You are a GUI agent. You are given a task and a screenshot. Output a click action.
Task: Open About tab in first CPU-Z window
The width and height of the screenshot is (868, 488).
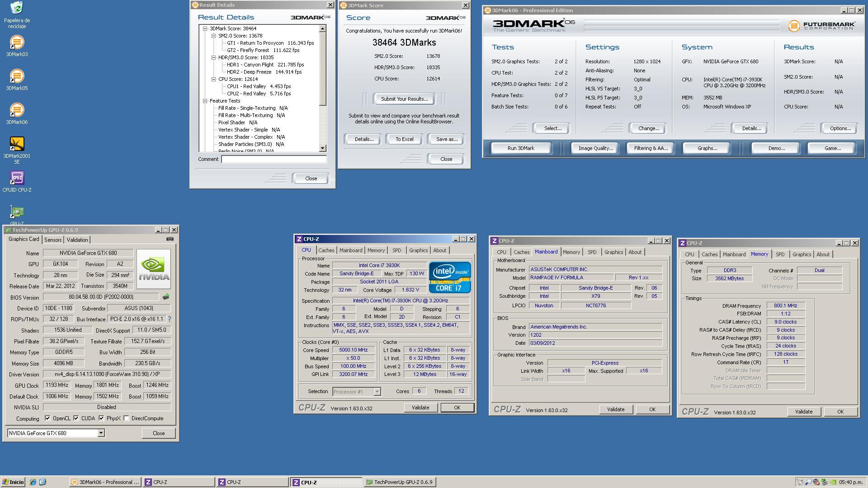pos(439,250)
